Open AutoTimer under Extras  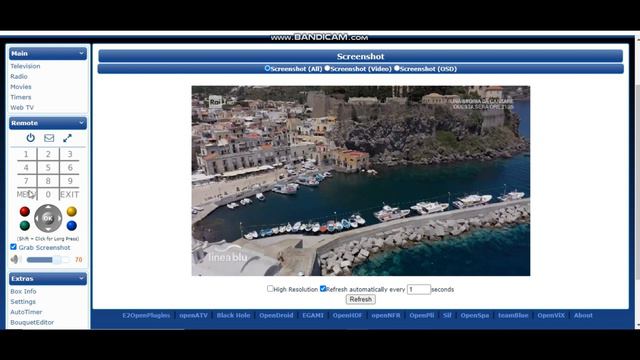[x=26, y=312]
